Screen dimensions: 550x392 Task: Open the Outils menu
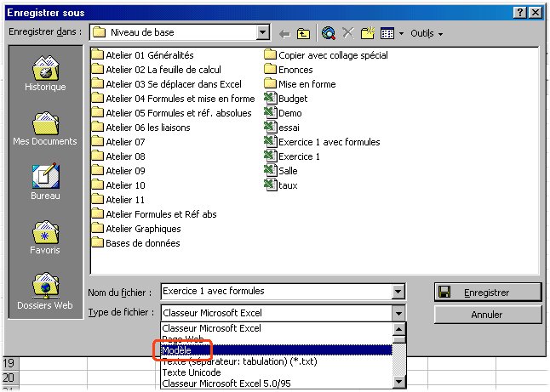(x=427, y=34)
